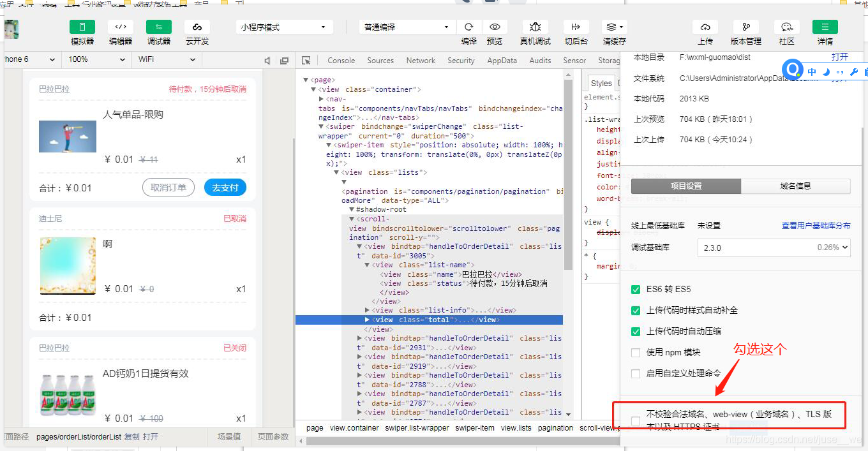The width and height of the screenshot is (868, 451).
Task: Enable 启用自定义处理命令 checkbox
Action: click(636, 374)
